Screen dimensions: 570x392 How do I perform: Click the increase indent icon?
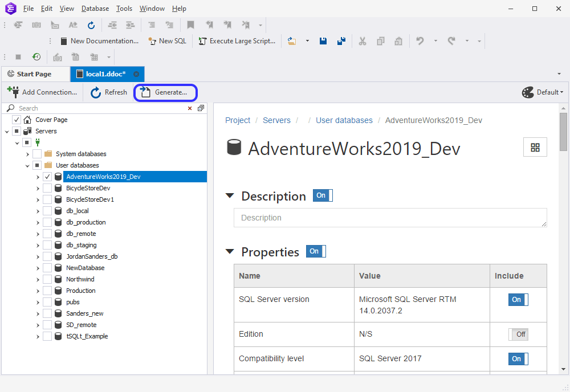coord(130,25)
